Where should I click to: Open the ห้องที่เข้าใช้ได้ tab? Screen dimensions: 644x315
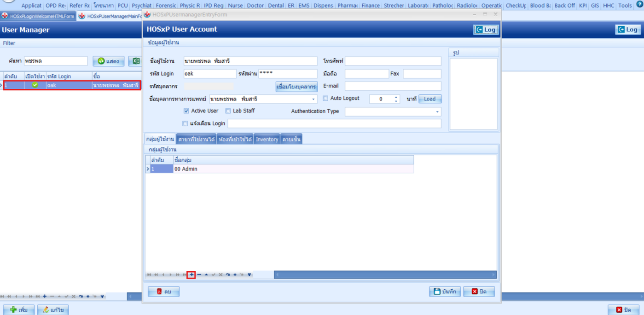[235, 139]
